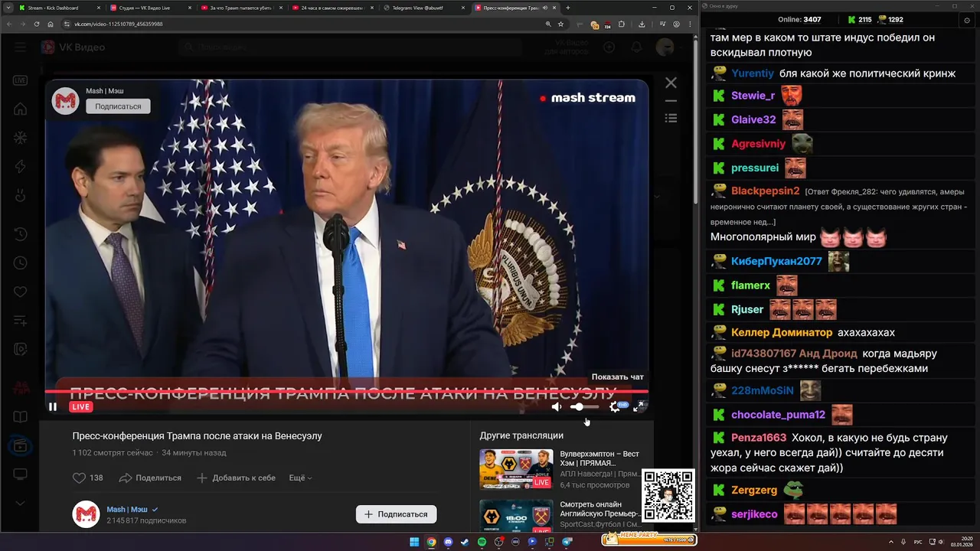
Task: Open the taskbar clock showing 20:20
Action: click(x=961, y=542)
